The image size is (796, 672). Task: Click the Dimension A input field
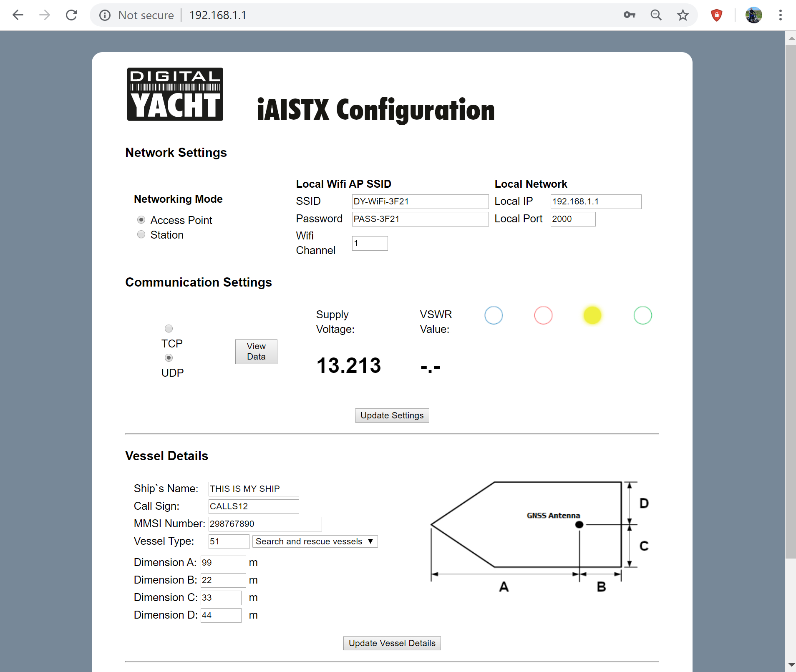click(x=223, y=563)
